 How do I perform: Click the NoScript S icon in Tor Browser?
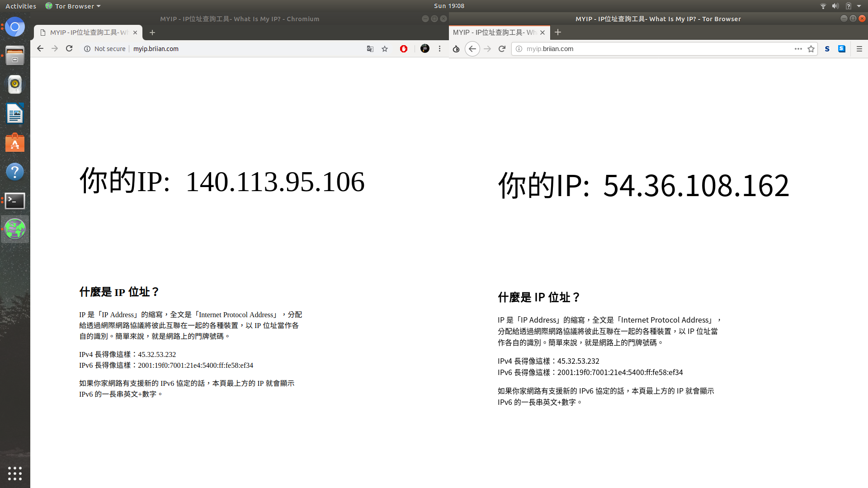(x=827, y=49)
